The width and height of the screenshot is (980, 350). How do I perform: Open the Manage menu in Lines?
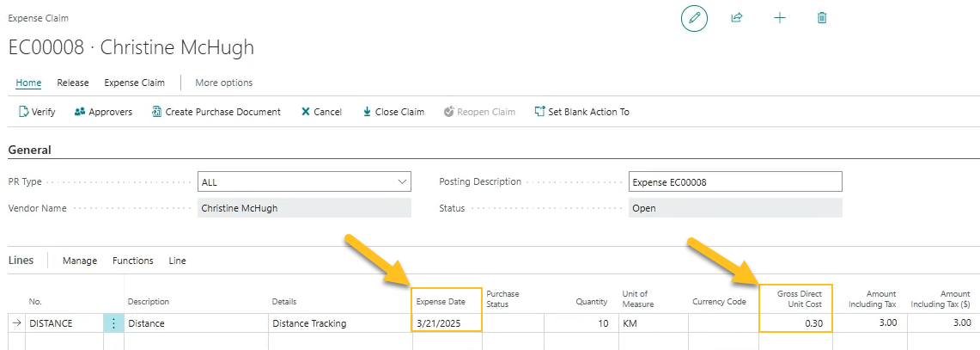click(x=79, y=261)
